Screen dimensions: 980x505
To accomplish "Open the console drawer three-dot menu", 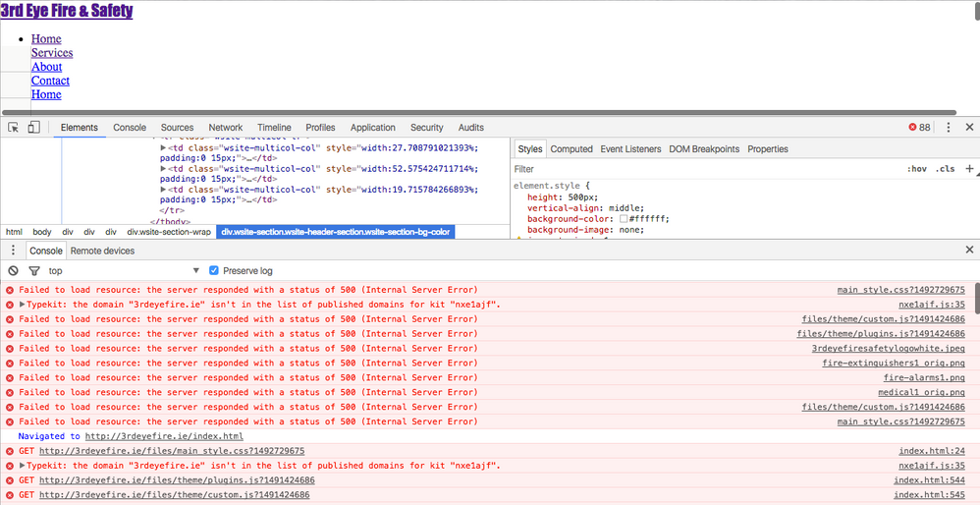I will point(13,251).
